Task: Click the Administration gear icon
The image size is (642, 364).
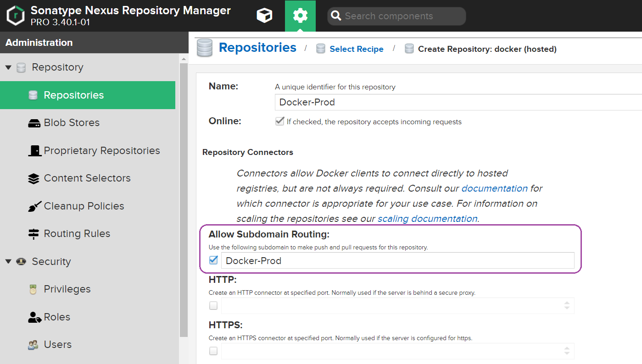Action: pyautogui.click(x=300, y=16)
